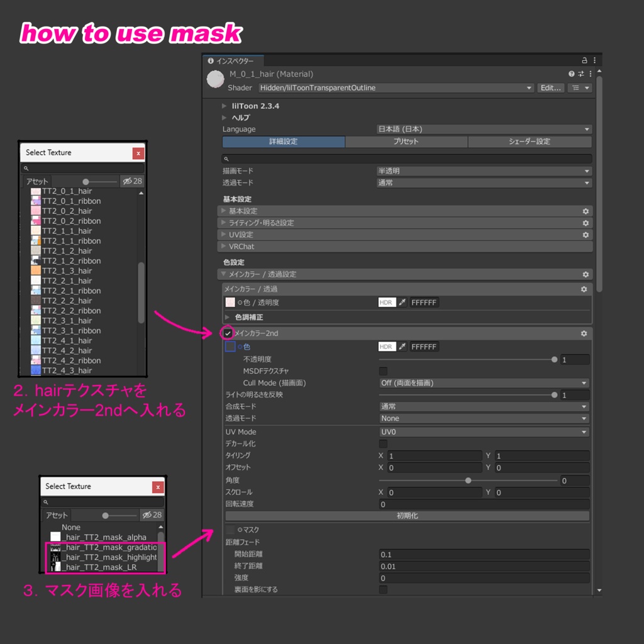Click the HDR button for 2nd color
The width and height of the screenshot is (644, 644).
pyautogui.click(x=387, y=347)
